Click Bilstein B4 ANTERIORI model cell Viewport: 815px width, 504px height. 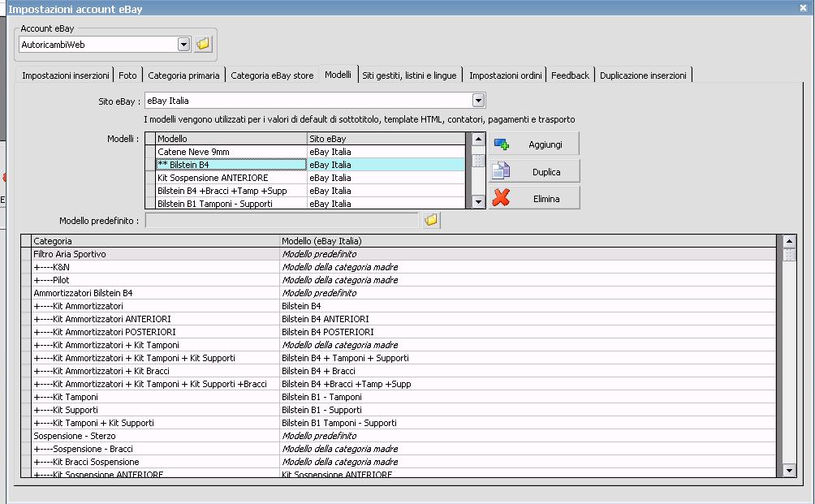point(527,319)
